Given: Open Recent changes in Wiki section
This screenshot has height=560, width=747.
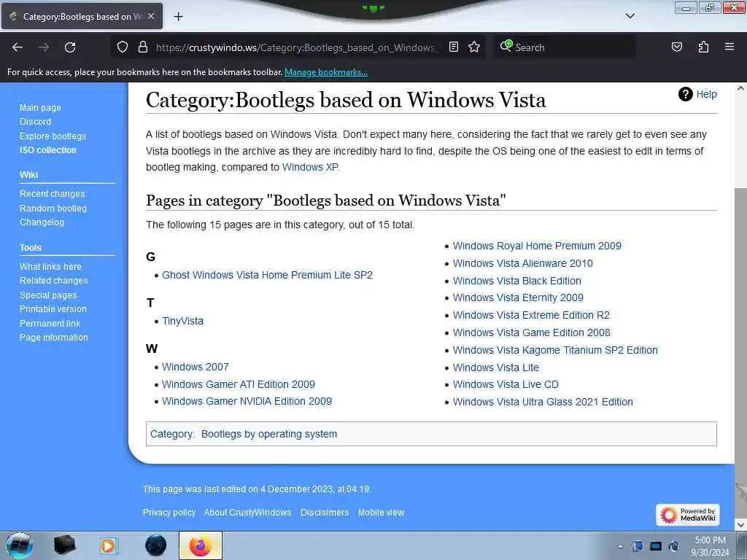Looking at the screenshot, I should [52, 194].
